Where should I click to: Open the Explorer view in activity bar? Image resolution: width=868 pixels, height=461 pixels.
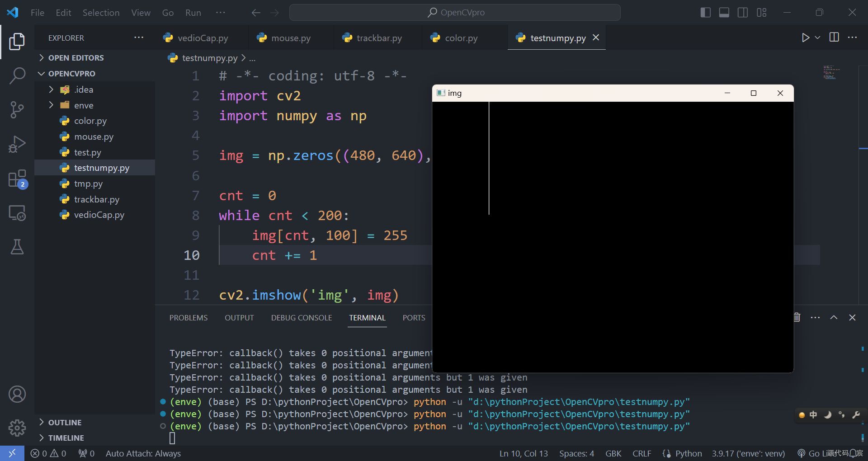(x=17, y=42)
